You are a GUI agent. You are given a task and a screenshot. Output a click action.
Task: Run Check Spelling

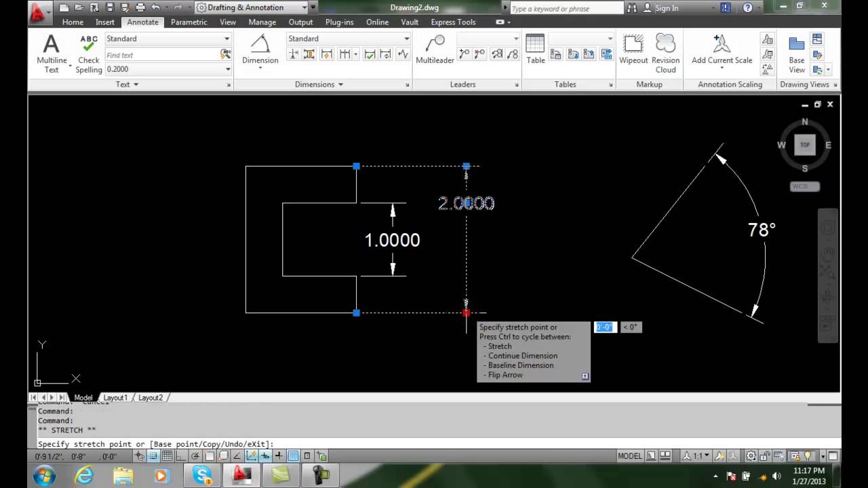(88, 54)
